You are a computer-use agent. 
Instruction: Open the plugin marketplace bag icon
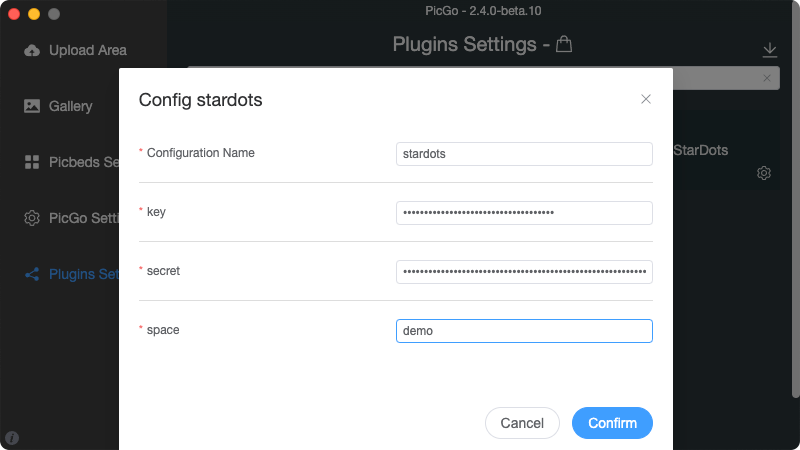click(564, 44)
